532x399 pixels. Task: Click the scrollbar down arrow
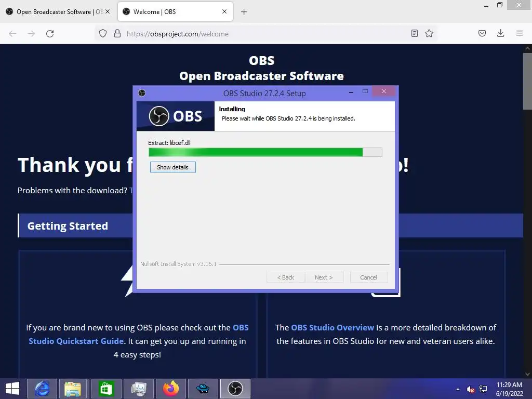click(x=527, y=374)
